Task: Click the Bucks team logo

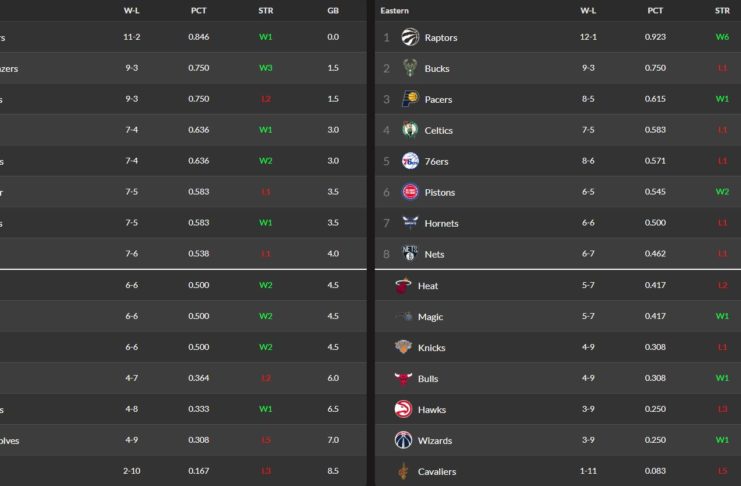Action: [409, 68]
